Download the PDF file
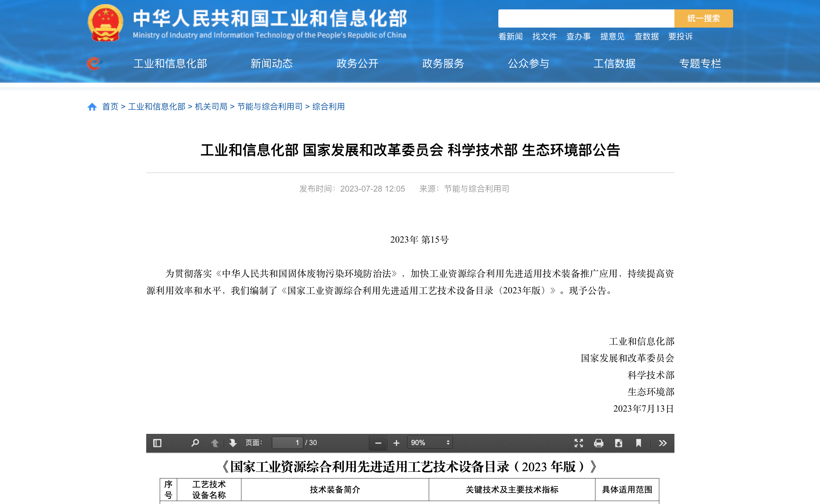 click(619, 443)
